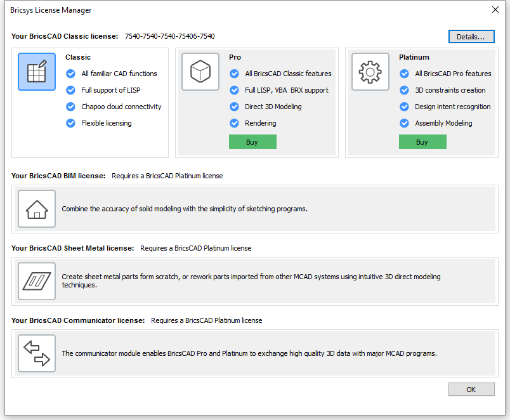
Task: Click the Chapoo cloud connectivity feature text
Action: click(x=121, y=107)
